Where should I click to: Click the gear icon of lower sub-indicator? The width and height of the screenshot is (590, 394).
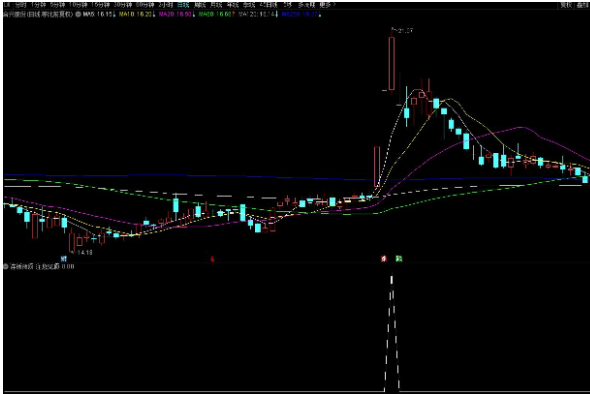[6, 266]
